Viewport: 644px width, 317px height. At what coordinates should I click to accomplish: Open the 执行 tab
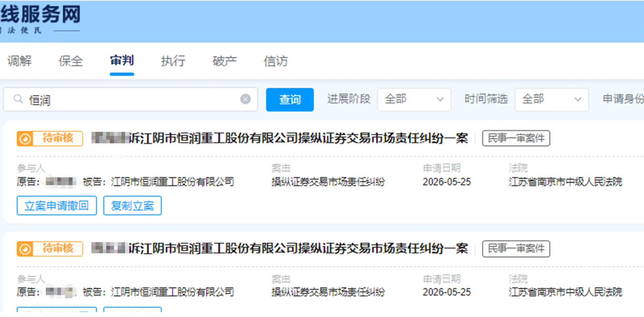point(173,61)
